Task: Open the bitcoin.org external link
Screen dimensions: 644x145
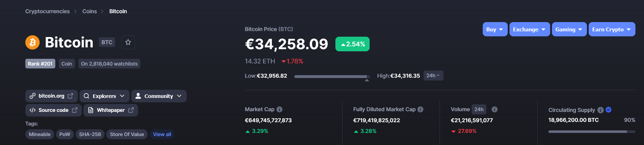Action: coord(51,96)
